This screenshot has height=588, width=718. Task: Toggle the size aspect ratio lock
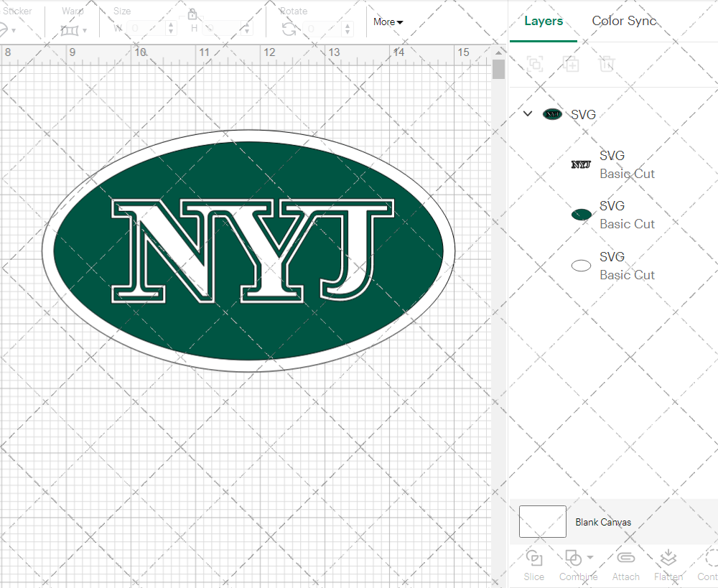pyautogui.click(x=192, y=14)
